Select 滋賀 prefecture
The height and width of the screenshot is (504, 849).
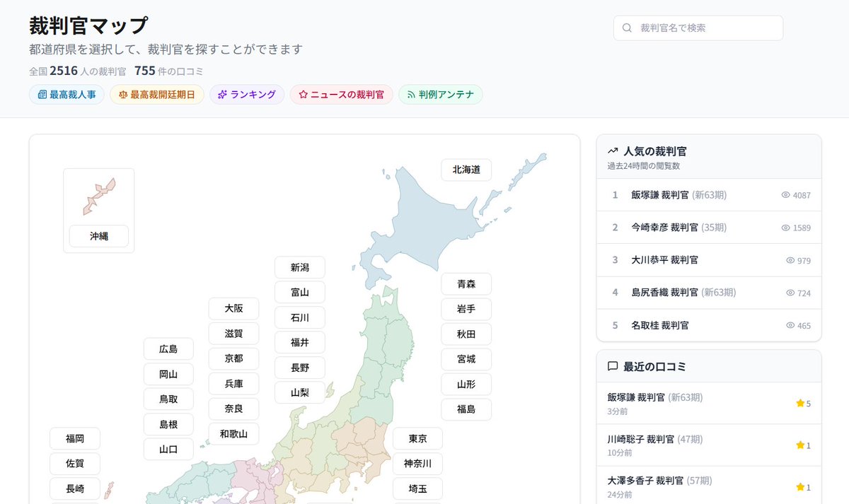233,334
